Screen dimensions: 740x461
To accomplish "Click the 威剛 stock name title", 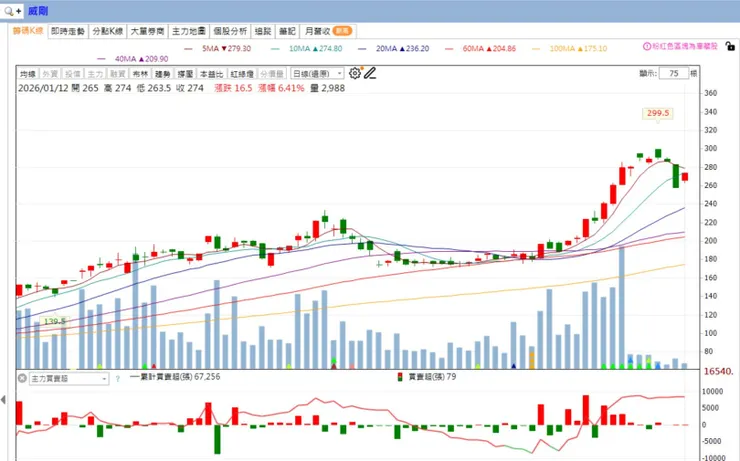I will click(x=38, y=10).
